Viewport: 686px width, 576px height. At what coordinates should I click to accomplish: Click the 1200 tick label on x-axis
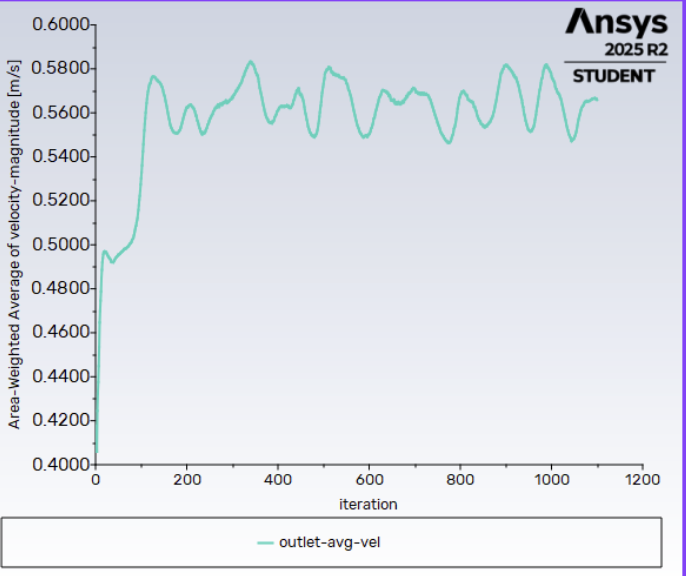point(642,480)
